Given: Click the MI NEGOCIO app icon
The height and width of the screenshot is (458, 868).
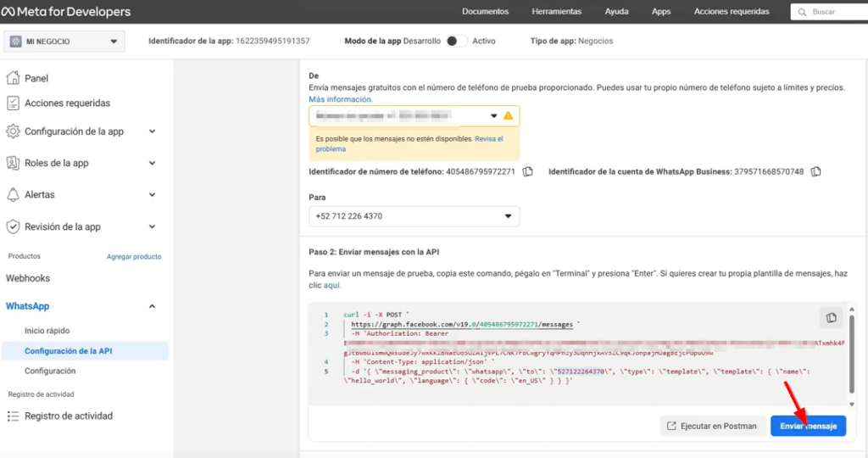Looking at the screenshot, I should coord(15,42).
